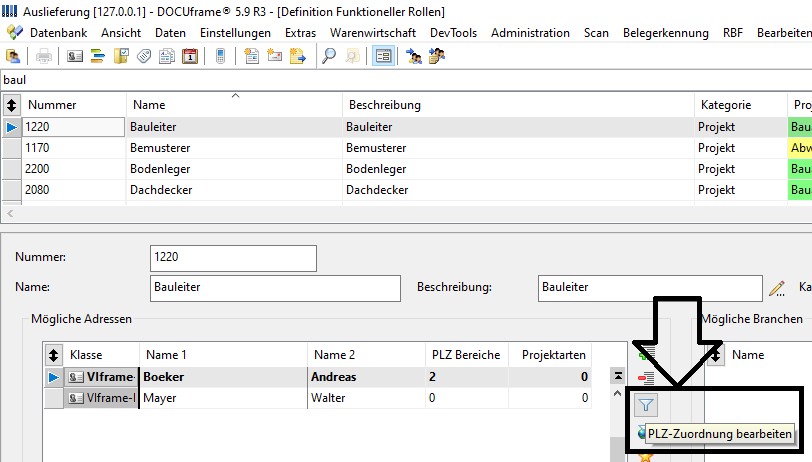This screenshot has width=812, height=462.
Task: Select the Mayer address row
Action: point(317,398)
